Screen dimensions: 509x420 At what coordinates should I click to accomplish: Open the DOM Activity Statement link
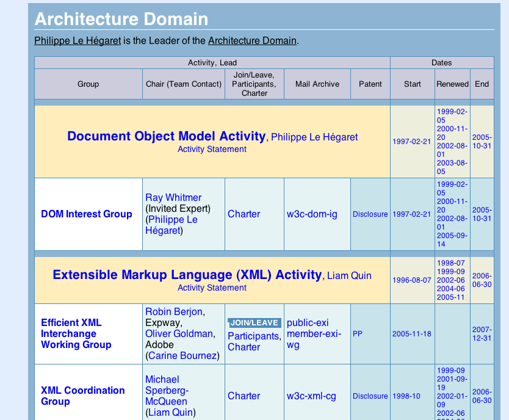coord(212,149)
